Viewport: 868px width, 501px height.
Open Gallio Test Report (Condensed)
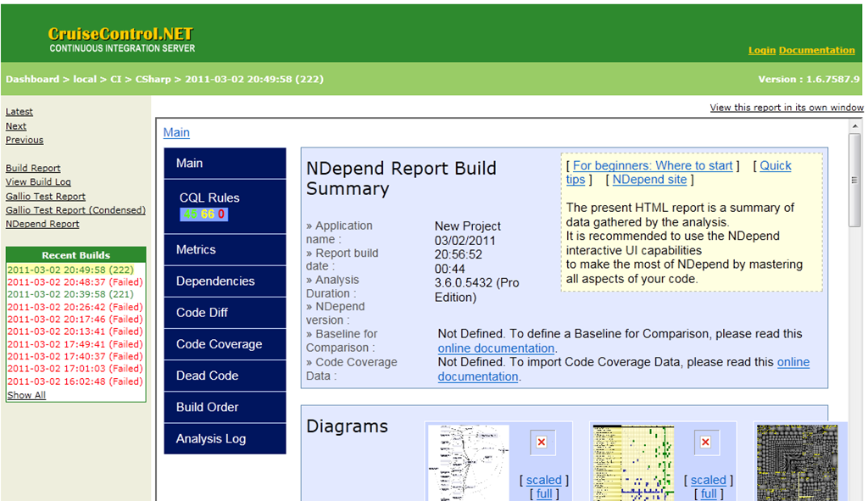click(x=75, y=210)
